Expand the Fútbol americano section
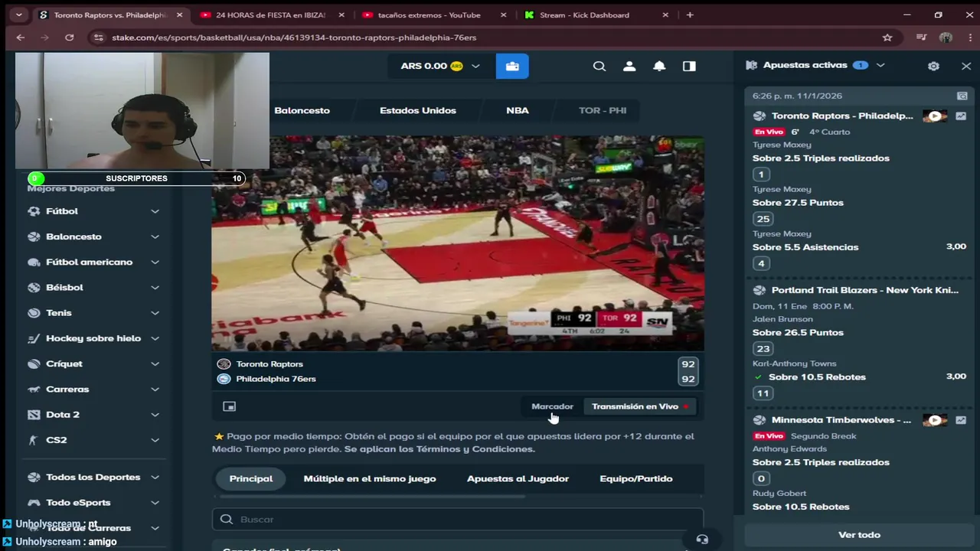This screenshot has height=551, width=980. 155,262
